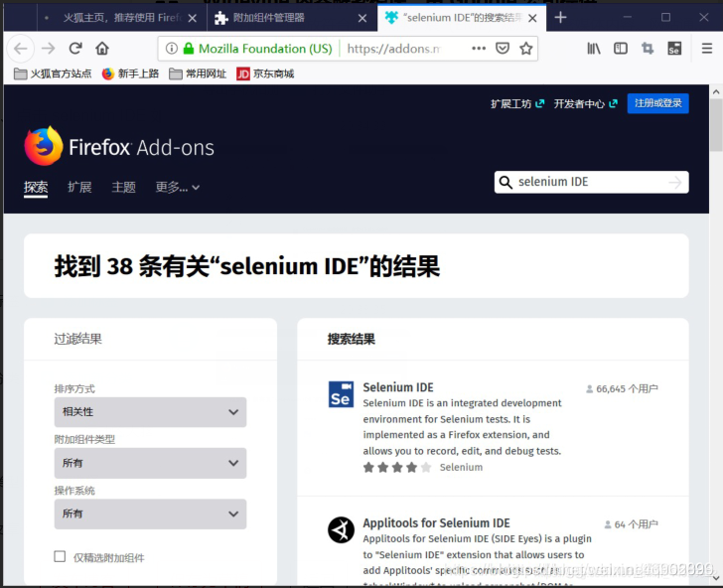This screenshot has width=723, height=588.
Task: Close the 火狐主页 tab
Action: click(x=193, y=18)
